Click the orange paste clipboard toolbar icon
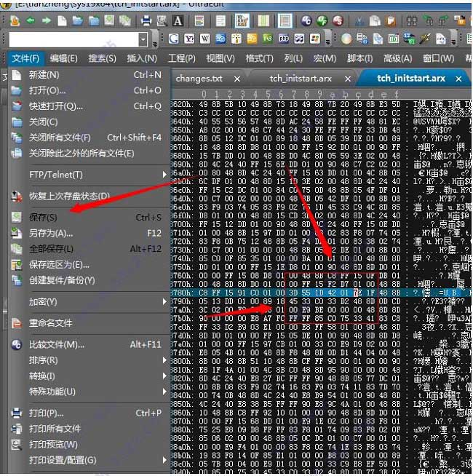This screenshot has width=473, height=476. (x=391, y=20)
